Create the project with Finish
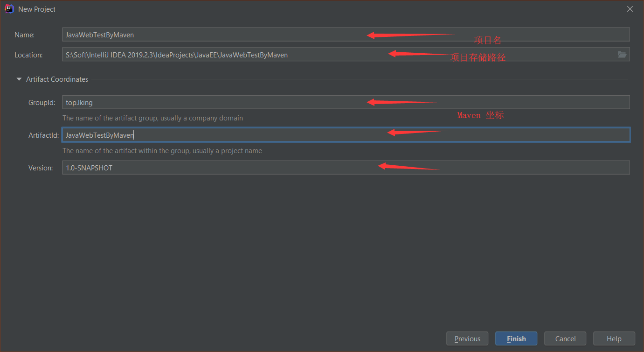644x352 pixels. coord(516,338)
